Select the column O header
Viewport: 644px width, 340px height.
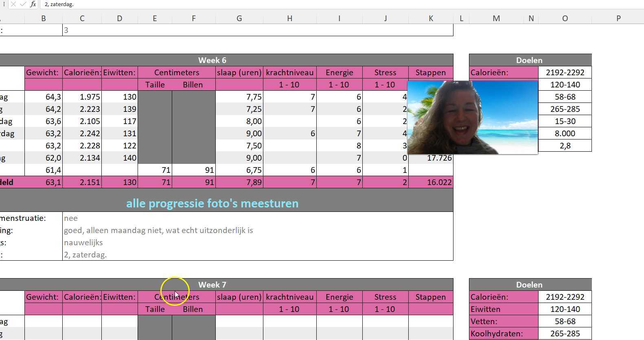pos(565,18)
